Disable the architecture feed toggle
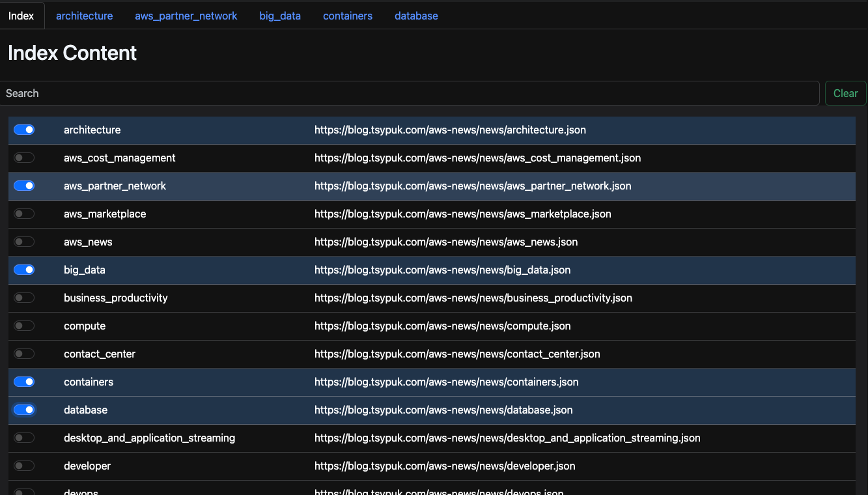868x495 pixels. tap(24, 130)
